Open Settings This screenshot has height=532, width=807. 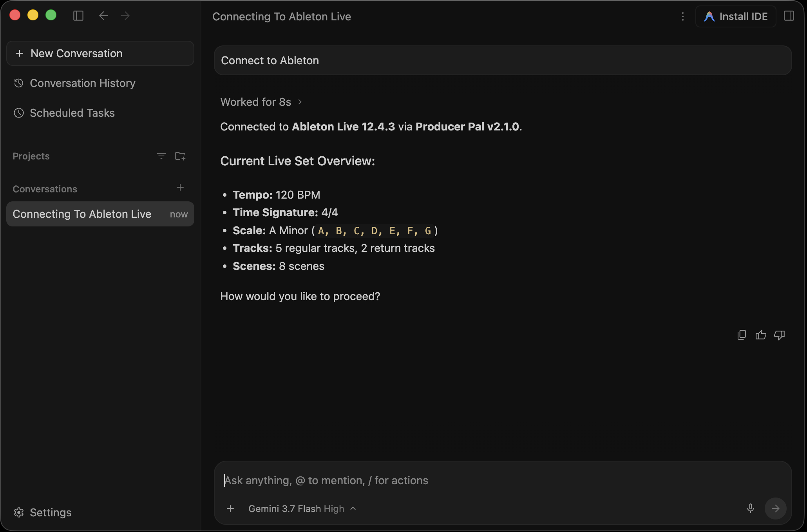(x=43, y=512)
